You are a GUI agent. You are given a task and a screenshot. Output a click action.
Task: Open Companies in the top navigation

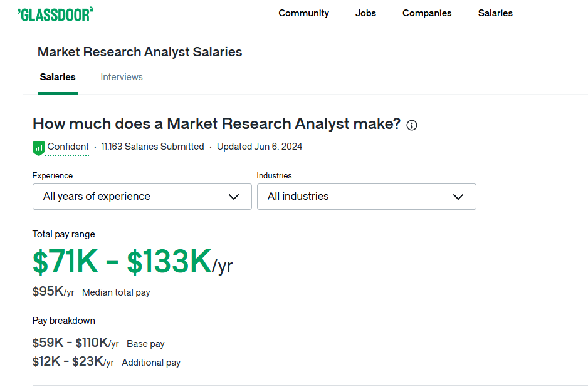(427, 13)
